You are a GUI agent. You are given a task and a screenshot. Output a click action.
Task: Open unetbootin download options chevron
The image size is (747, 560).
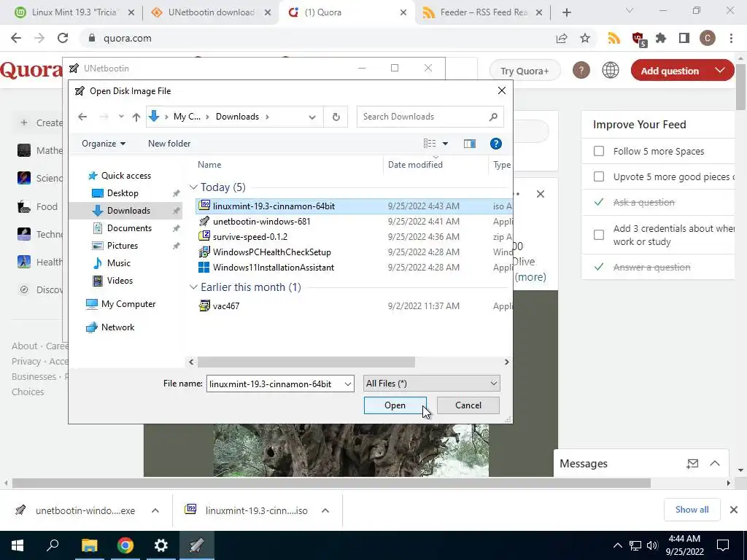[x=155, y=510]
